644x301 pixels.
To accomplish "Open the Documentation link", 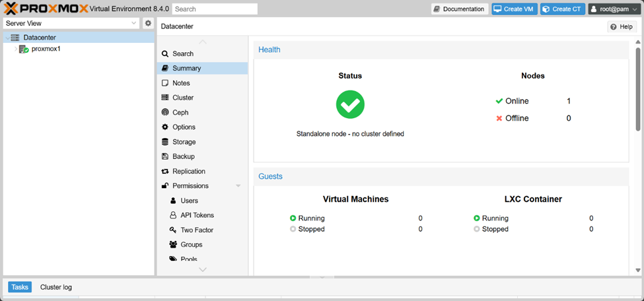I will (x=459, y=9).
